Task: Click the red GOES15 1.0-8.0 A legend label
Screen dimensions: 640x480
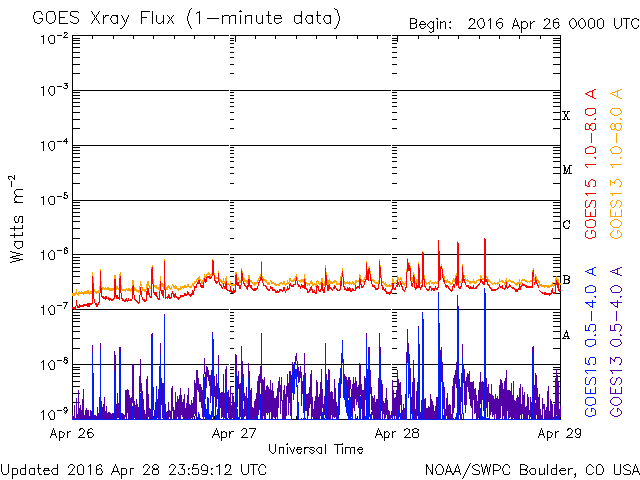Action: tap(591, 163)
